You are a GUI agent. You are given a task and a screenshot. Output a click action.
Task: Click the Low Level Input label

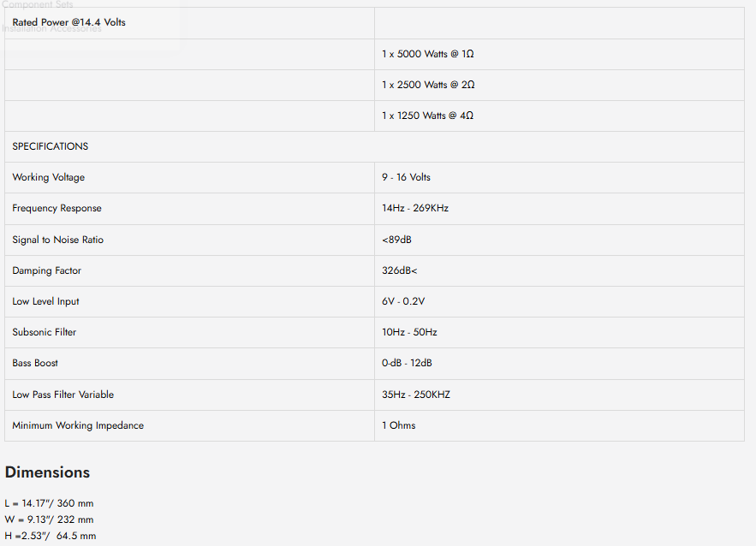pyautogui.click(x=45, y=301)
